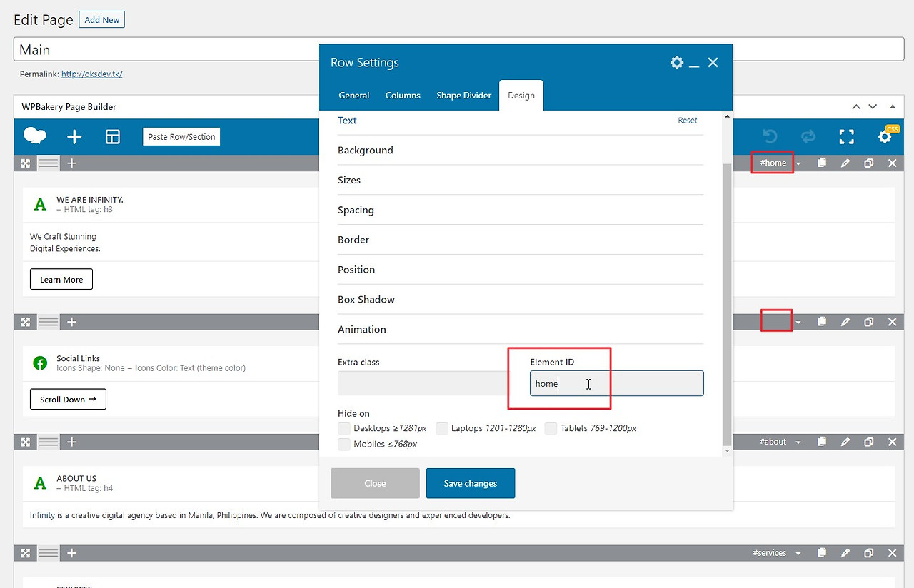
Task: Copy the Social Links row
Action: pos(822,322)
